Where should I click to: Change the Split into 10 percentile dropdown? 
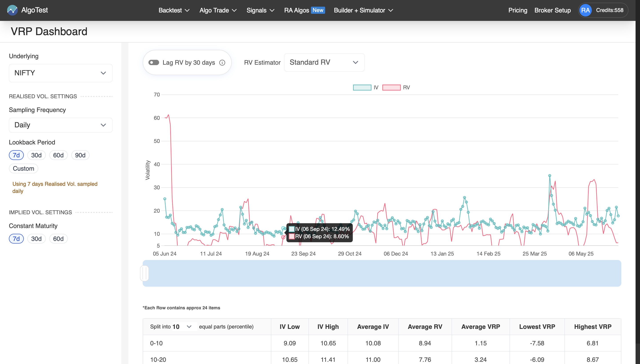point(182,326)
